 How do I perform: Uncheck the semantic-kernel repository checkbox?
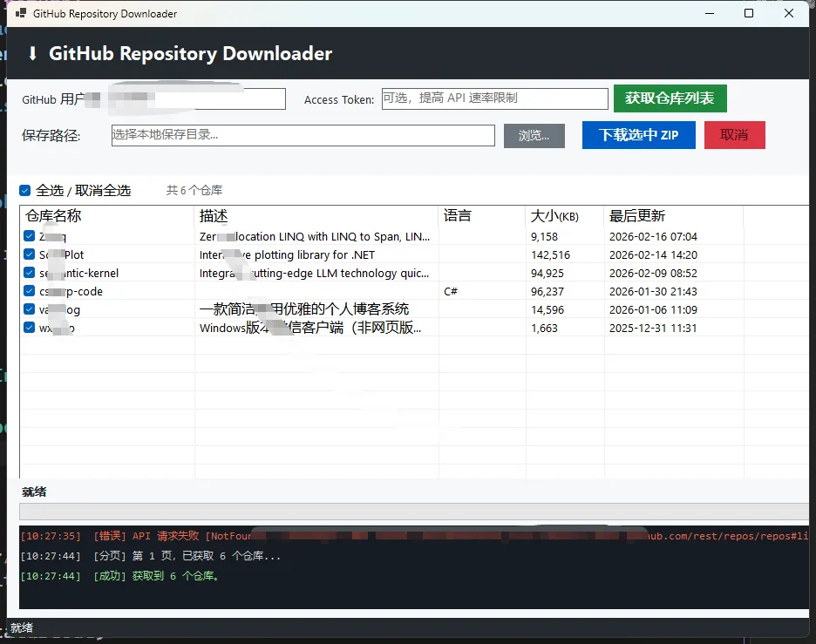tap(30, 273)
